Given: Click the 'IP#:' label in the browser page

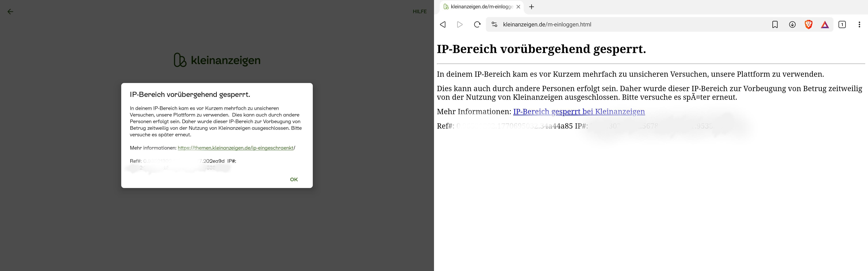Looking at the screenshot, I should (581, 126).
